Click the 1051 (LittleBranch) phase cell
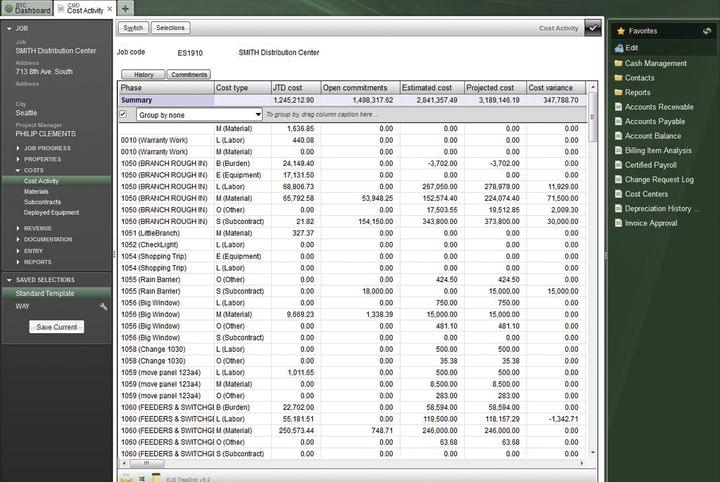The image size is (720, 482). click(166, 233)
